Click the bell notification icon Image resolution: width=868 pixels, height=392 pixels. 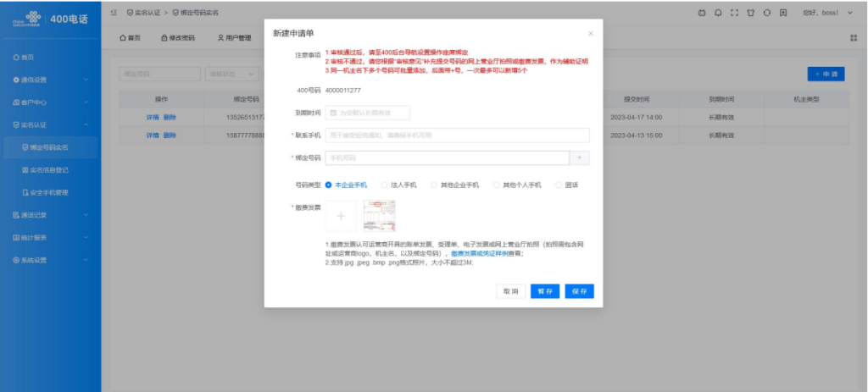(x=719, y=12)
